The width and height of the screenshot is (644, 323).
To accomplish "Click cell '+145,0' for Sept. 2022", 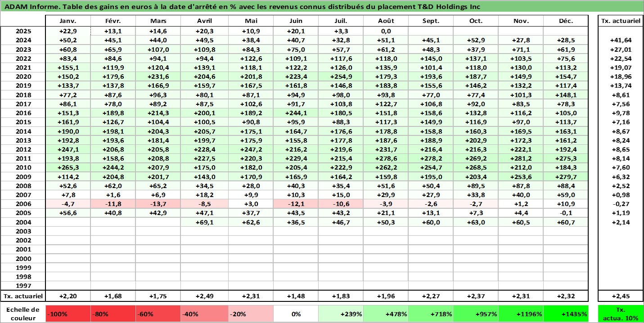I will click(x=431, y=58).
